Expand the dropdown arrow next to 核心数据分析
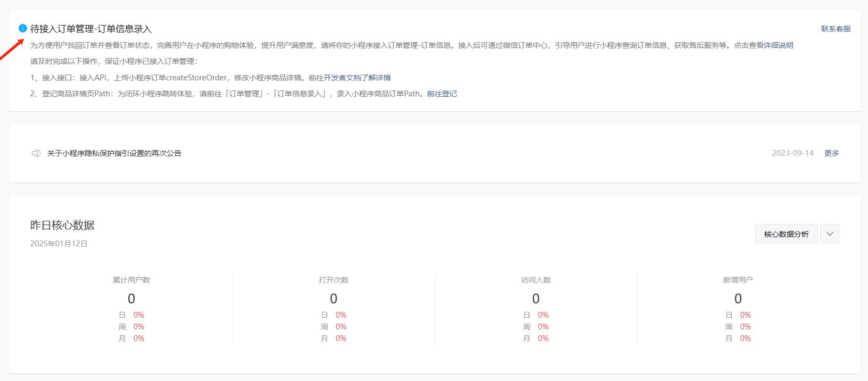Screen dimensions: 868x381 tap(829, 234)
